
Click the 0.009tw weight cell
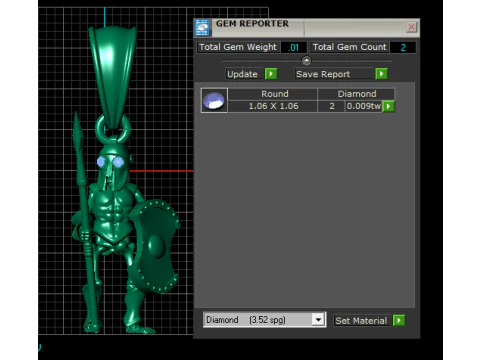(x=364, y=106)
